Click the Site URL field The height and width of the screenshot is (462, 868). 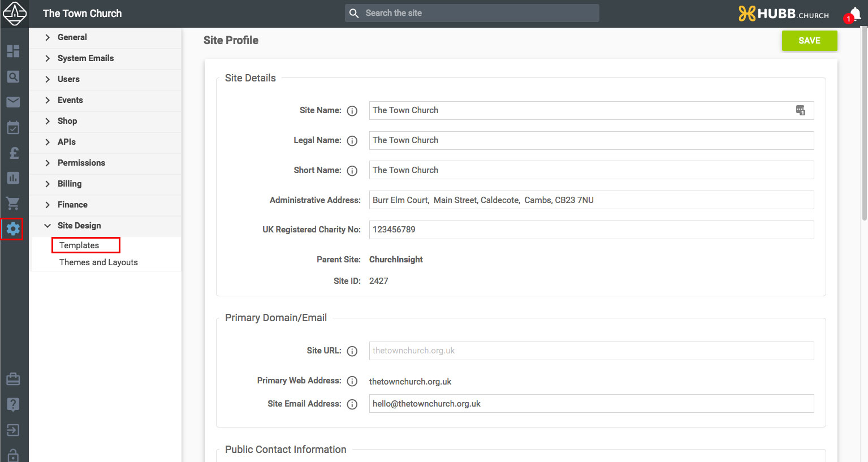coord(591,351)
